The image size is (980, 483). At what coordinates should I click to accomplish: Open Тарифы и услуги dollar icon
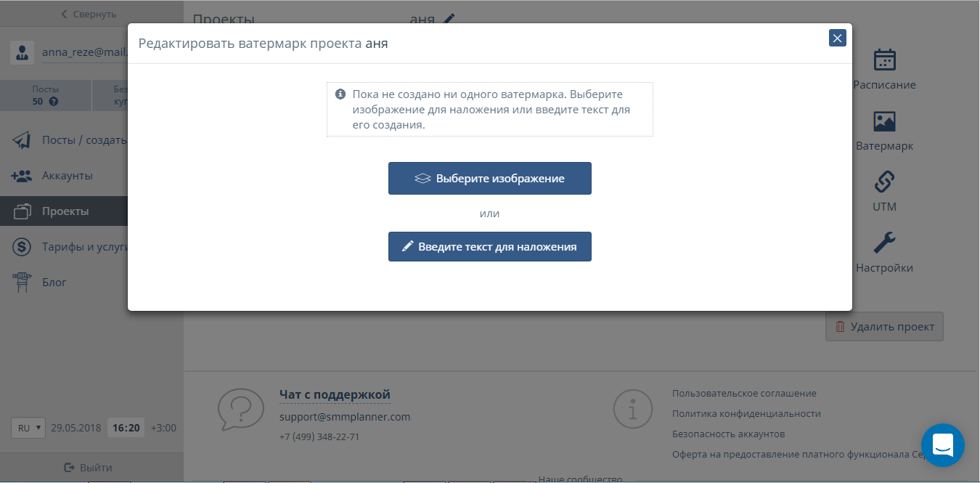click(22, 247)
